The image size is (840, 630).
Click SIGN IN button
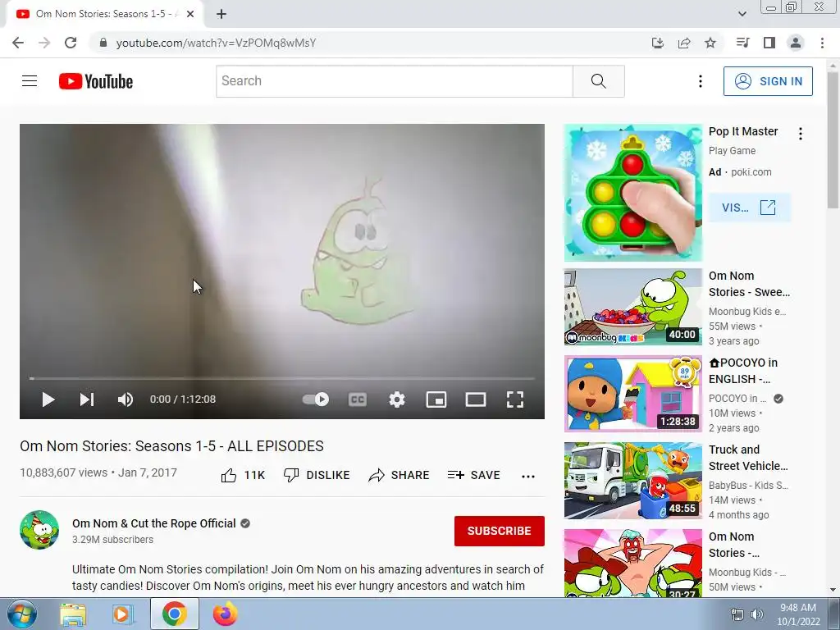click(768, 81)
